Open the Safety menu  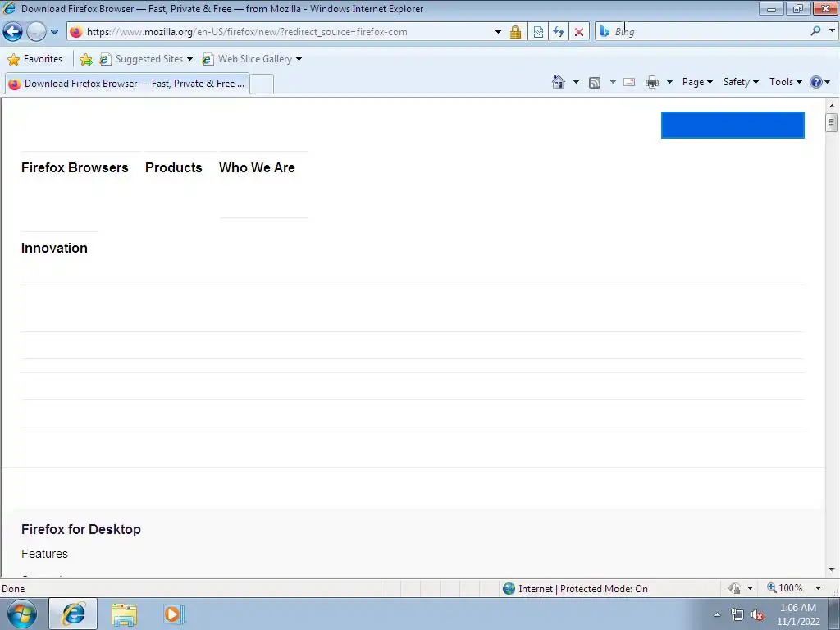[741, 82]
